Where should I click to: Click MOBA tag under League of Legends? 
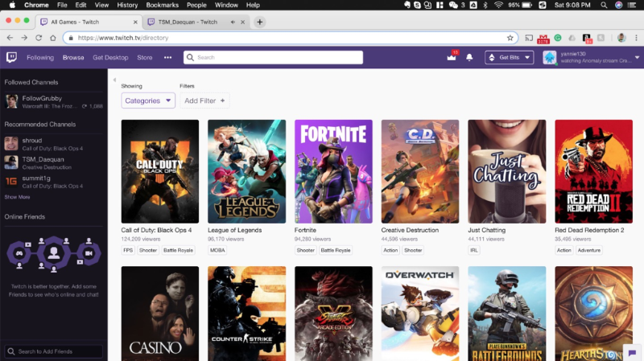pyautogui.click(x=217, y=250)
